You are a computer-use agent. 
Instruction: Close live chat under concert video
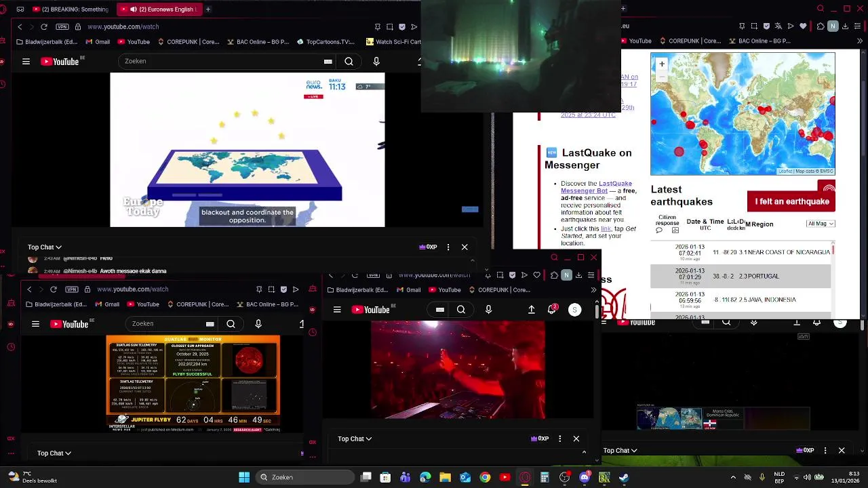(x=576, y=439)
